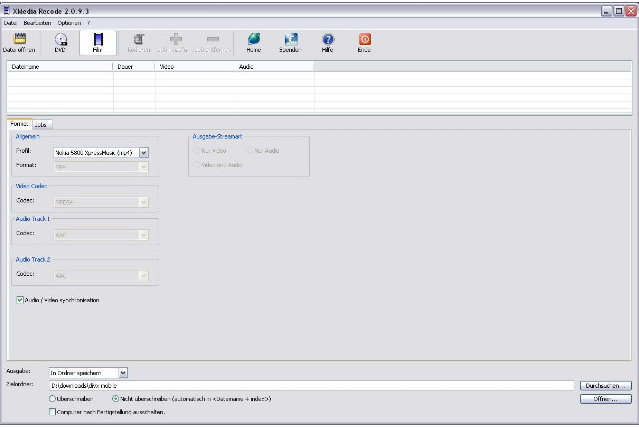639x428 pixels.
Task: Minimize the XMedia Recode window
Action: 606,11
